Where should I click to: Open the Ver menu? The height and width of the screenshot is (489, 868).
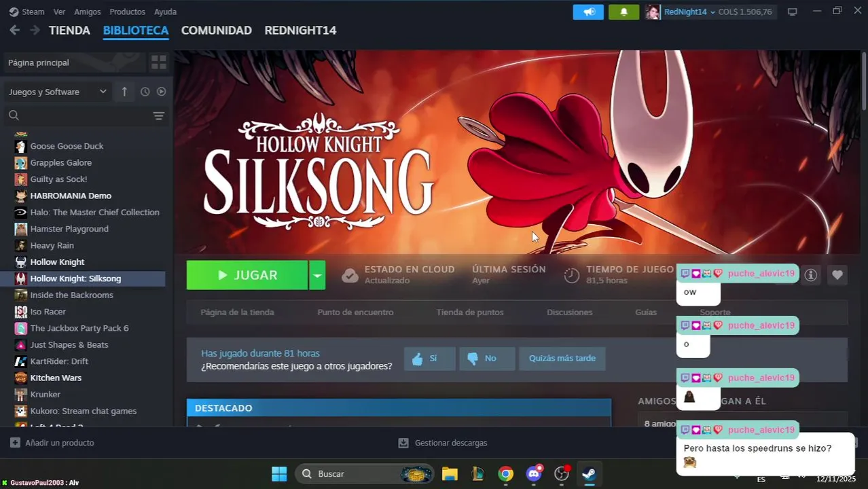60,12
